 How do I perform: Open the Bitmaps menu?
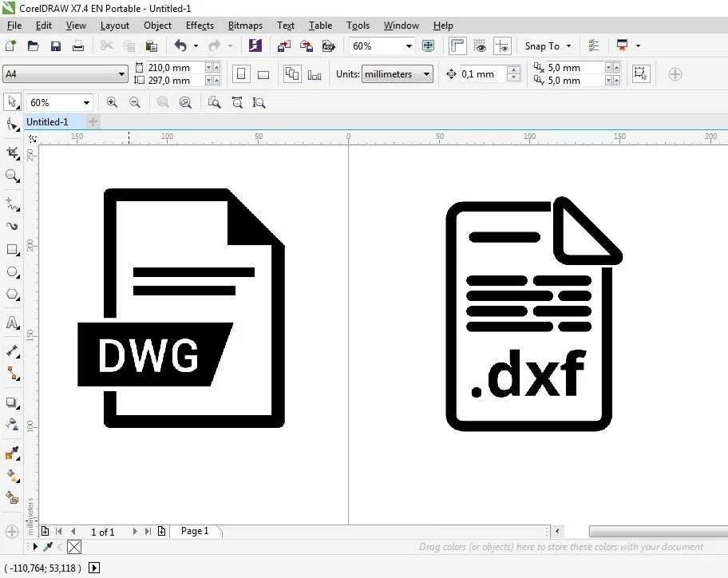[245, 26]
